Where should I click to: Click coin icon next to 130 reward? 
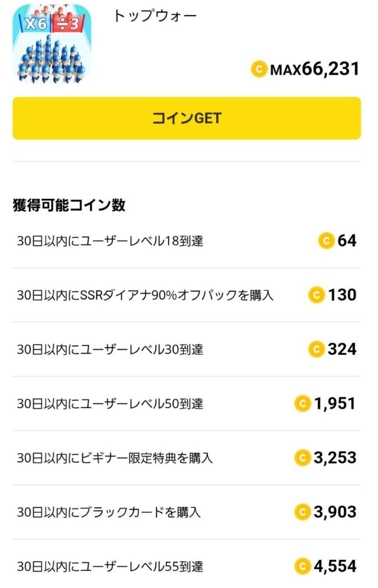(317, 295)
